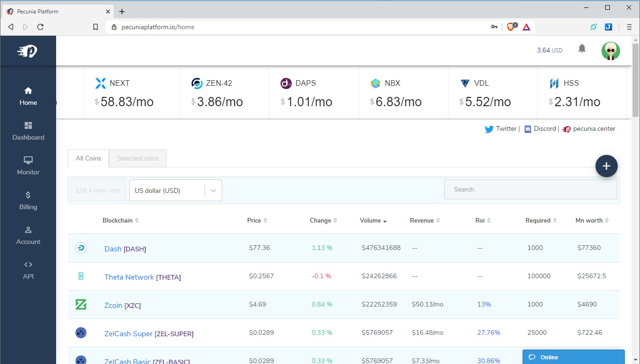The width and height of the screenshot is (640, 364).
Task: Open the Zcoin [XZC] link
Action: coord(122,305)
